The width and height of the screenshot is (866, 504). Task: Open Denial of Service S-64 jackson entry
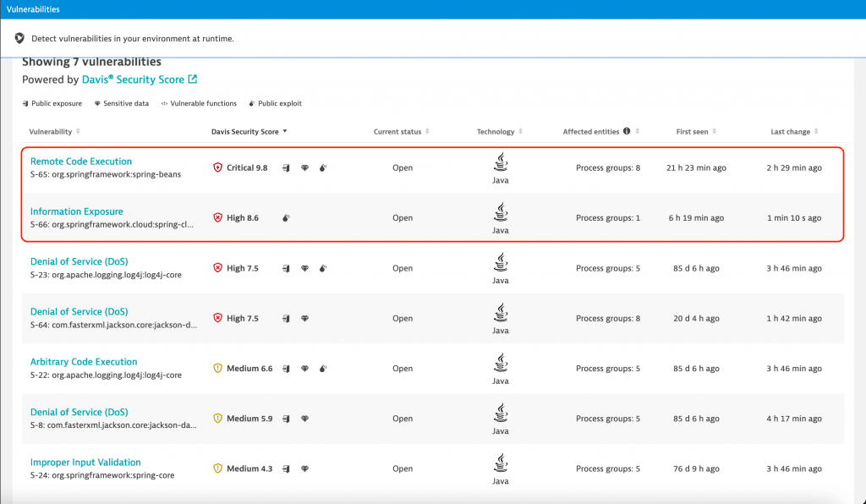tap(79, 312)
